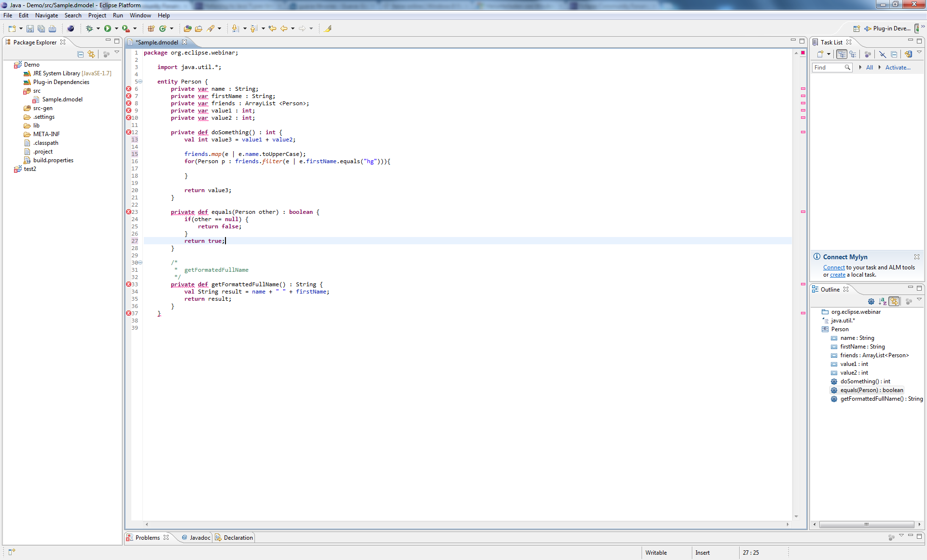Image resolution: width=927 pixels, height=560 pixels.
Task: Click Synchronize Changed in Task List
Action: point(908,54)
